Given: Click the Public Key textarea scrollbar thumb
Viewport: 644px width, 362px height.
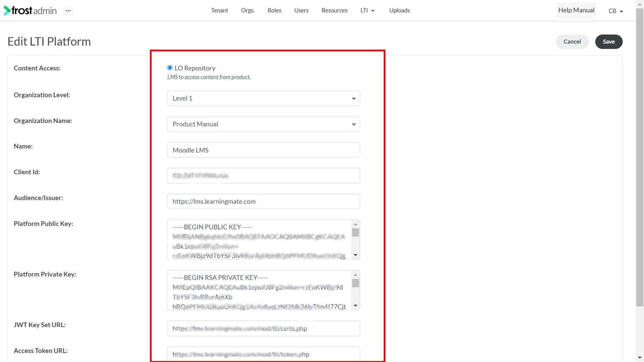Looking at the screenshot, I should pyautogui.click(x=356, y=232).
